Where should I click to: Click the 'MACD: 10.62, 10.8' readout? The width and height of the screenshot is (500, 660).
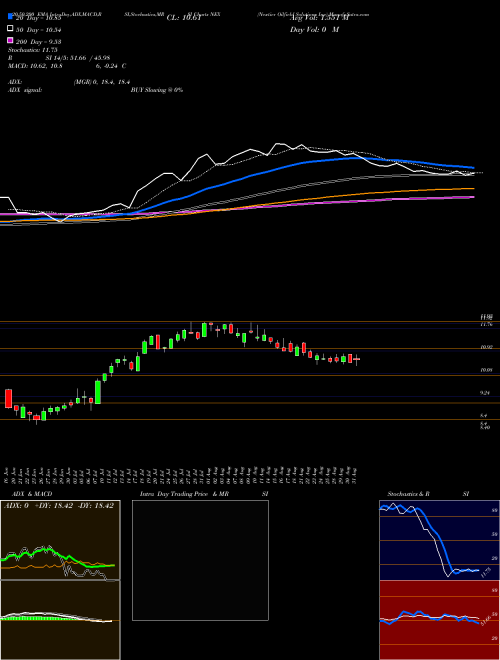[x=35, y=66]
